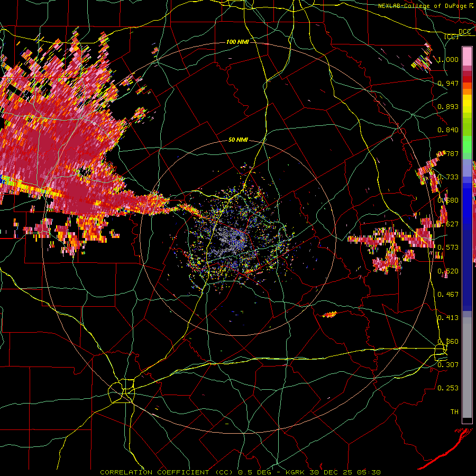Click the 0.253 legend value

pos(448,388)
